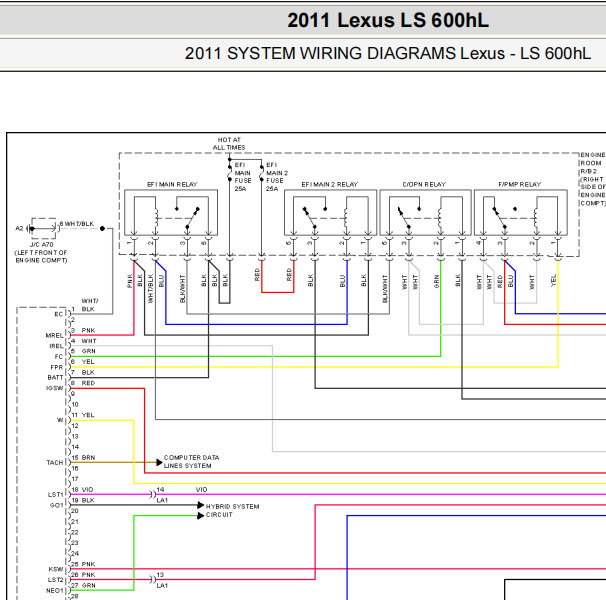This screenshot has width=606, height=600.
Task: Click pin label "19 BLK"
Action: pos(83,500)
